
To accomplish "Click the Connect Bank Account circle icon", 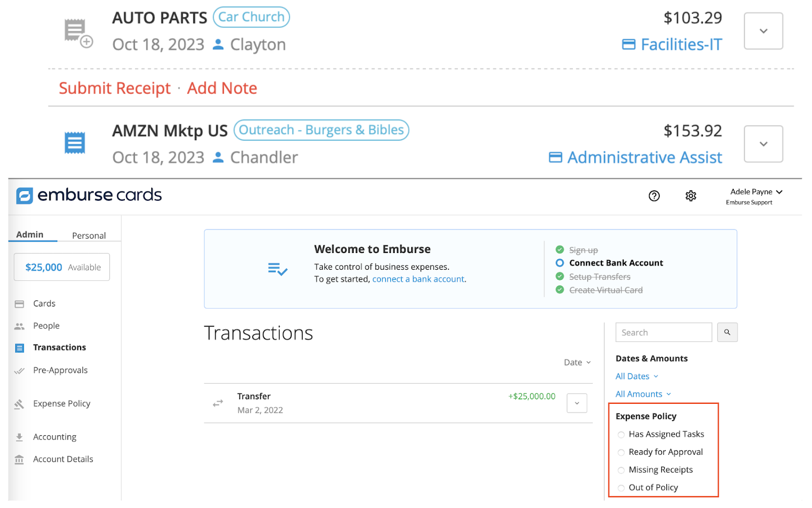I will tap(560, 263).
